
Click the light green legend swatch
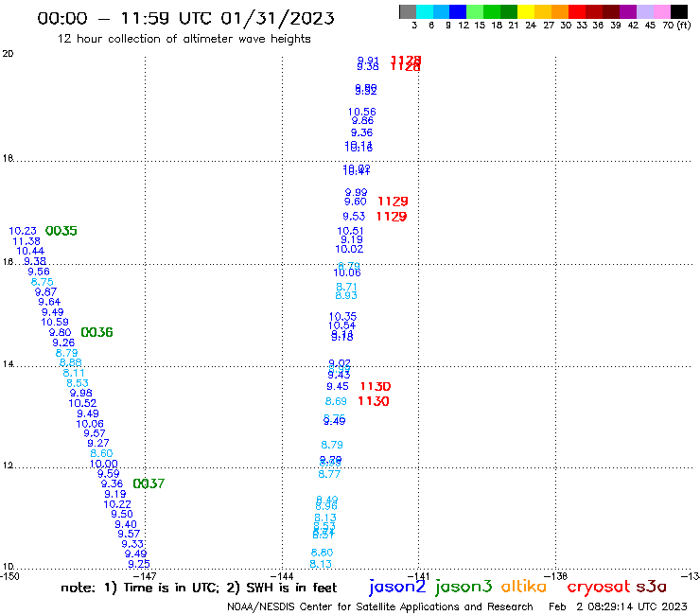pyautogui.click(x=475, y=11)
